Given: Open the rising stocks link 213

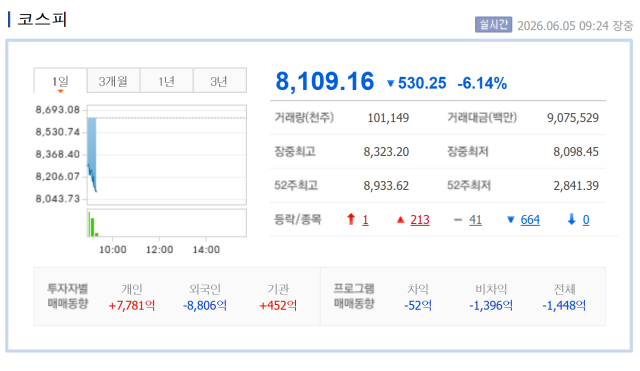Looking at the screenshot, I should 420,220.
